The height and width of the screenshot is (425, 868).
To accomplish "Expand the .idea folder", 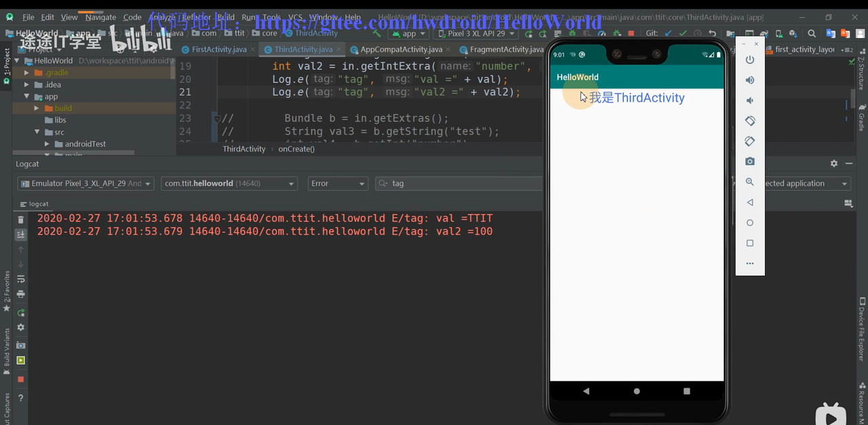I will point(27,85).
